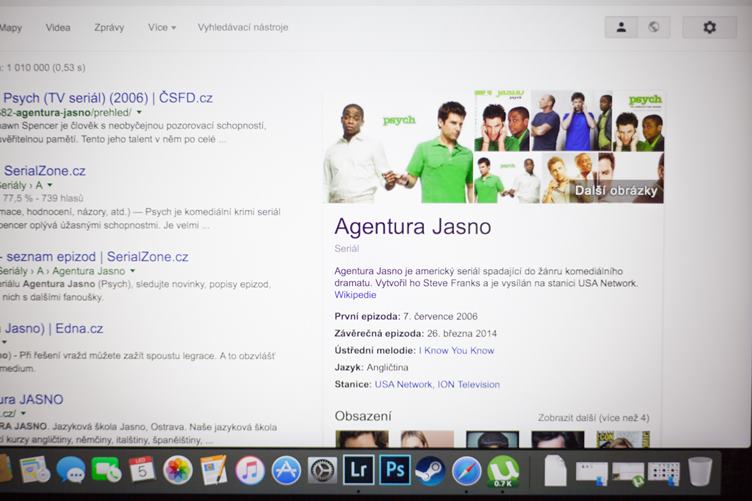Switch to Adobe Photoshop in the Dock

pos(395,470)
